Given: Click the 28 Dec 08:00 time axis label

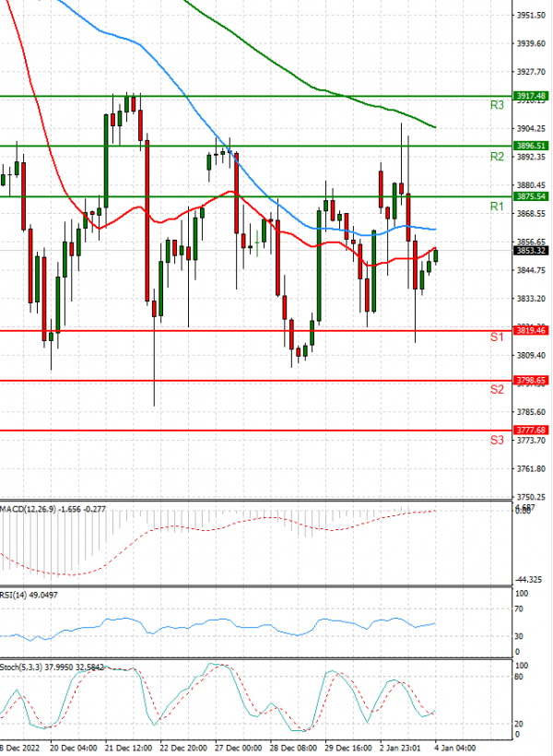Looking at the screenshot, I should pyautogui.click(x=294, y=749).
